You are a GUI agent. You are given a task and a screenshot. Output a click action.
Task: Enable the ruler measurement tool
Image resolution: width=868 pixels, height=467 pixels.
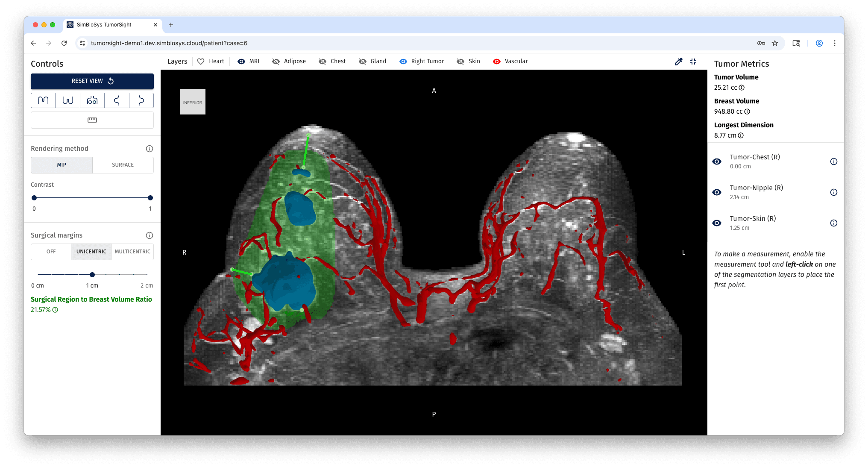click(x=92, y=120)
